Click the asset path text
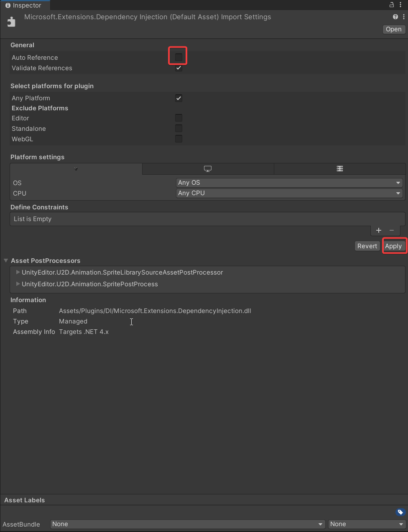 coord(155,311)
